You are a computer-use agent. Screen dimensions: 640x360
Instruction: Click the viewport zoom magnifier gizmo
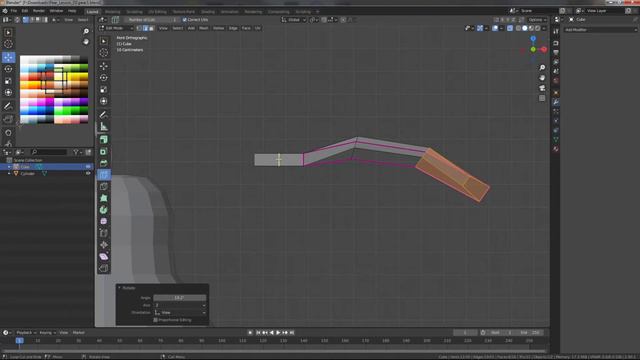(542, 67)
